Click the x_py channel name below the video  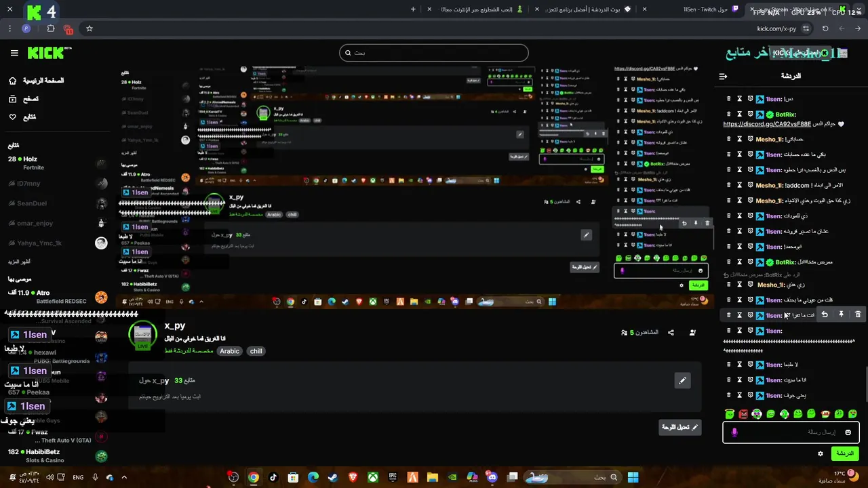[x=175, y=326]
